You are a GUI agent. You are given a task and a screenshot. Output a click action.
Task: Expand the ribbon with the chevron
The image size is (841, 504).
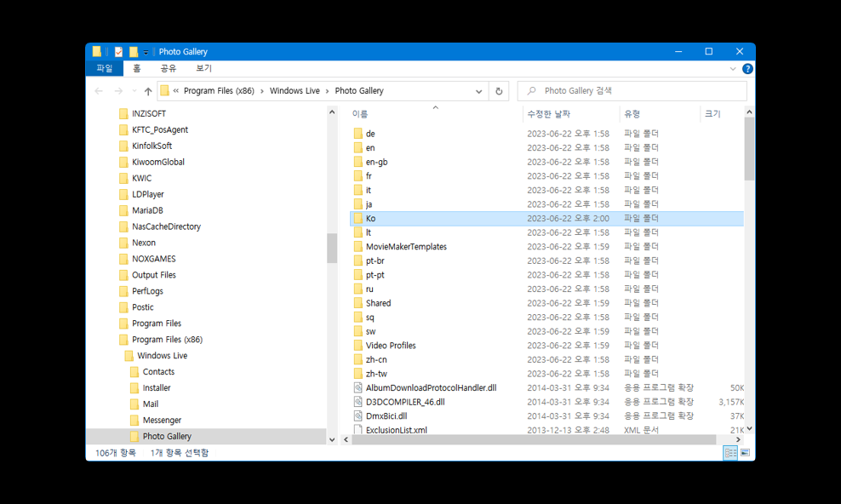(733, 69)
